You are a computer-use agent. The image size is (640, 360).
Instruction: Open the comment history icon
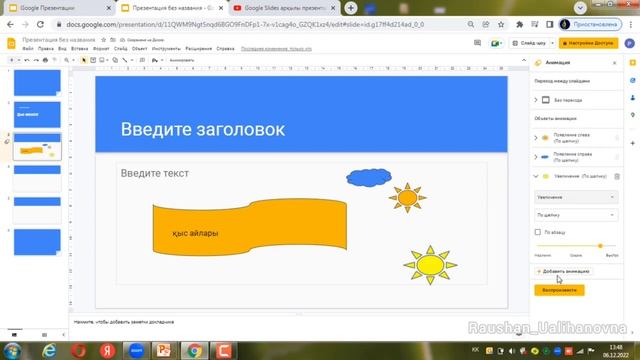[x=477, y=43]
